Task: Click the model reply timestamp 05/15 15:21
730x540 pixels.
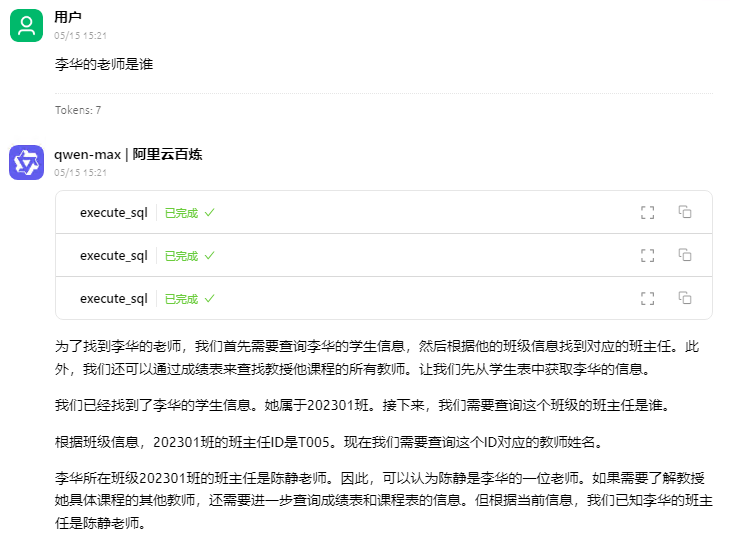Action: pos(81,173)
